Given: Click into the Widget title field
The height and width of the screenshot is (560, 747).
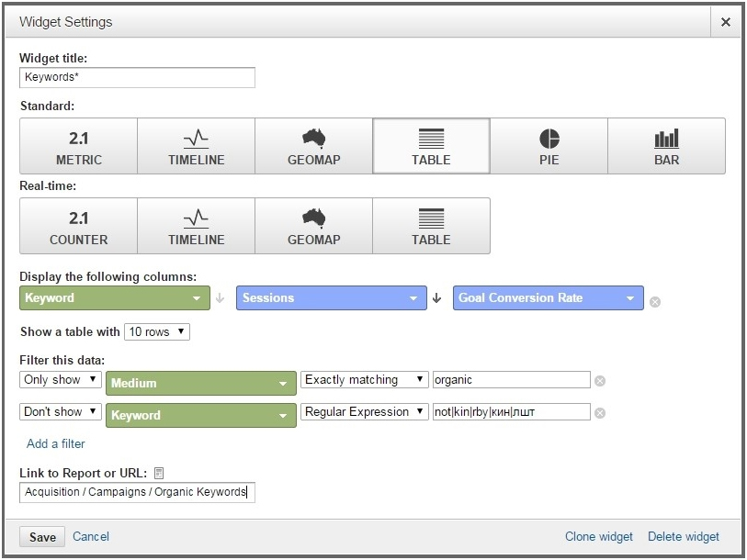Looking at the screenshot, I should pyautogui.click(x=137, y=78).
